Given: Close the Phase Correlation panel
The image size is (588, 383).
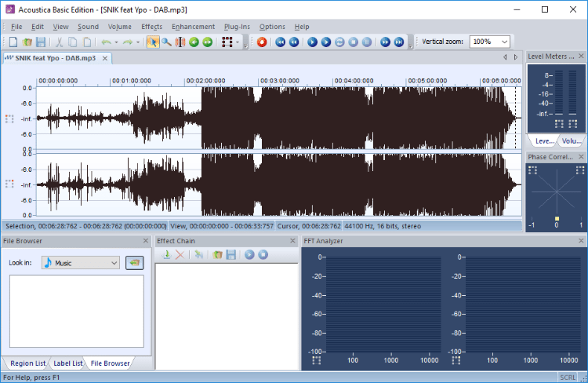Looking at the screenshot, I should [581, 157].
